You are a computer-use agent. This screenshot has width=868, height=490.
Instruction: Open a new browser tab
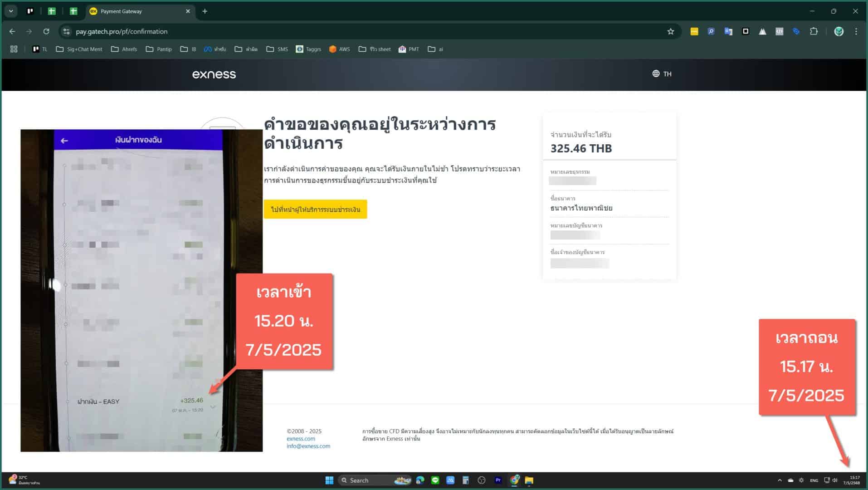[x=205, y=11]
